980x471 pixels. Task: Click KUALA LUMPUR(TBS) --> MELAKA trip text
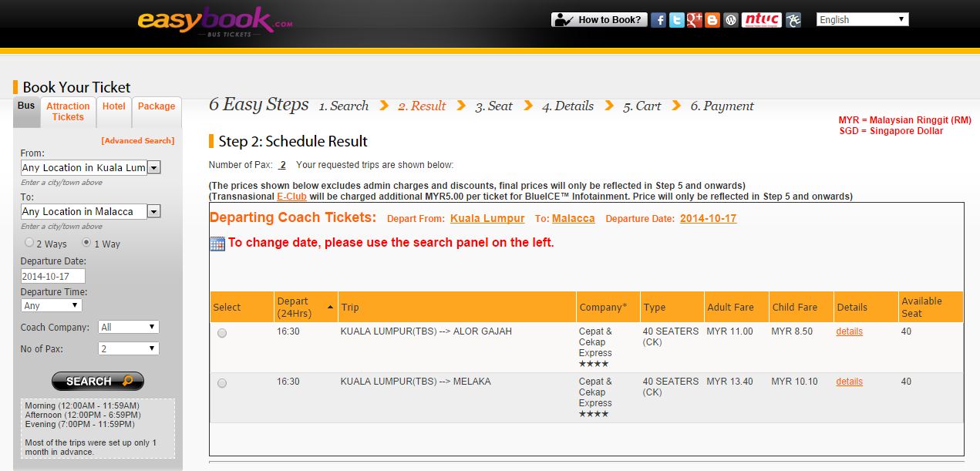[416, 382]
